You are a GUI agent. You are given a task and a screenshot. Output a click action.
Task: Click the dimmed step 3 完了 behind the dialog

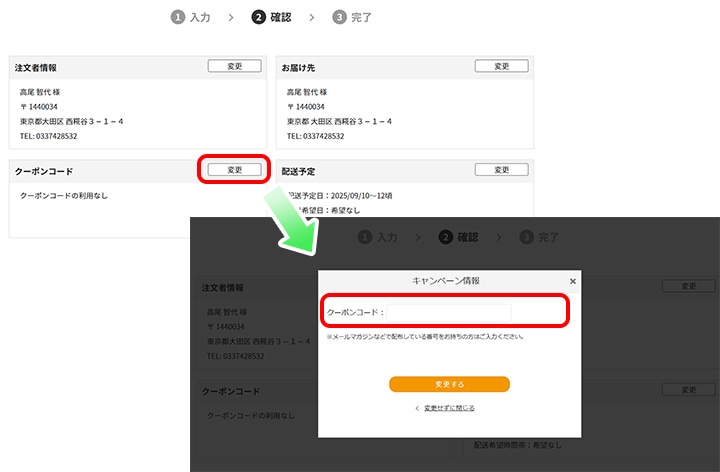pyautogui.click(x=526, y=237)
